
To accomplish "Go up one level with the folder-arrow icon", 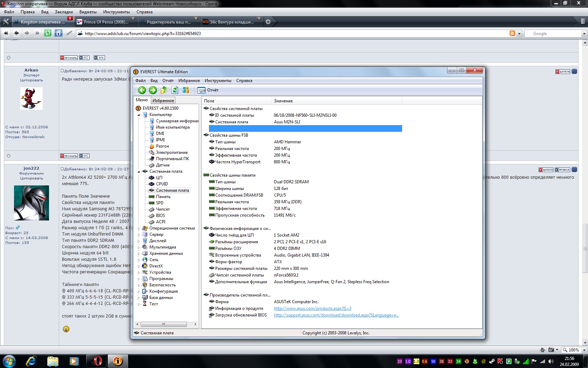I will [x=164, y=90].
